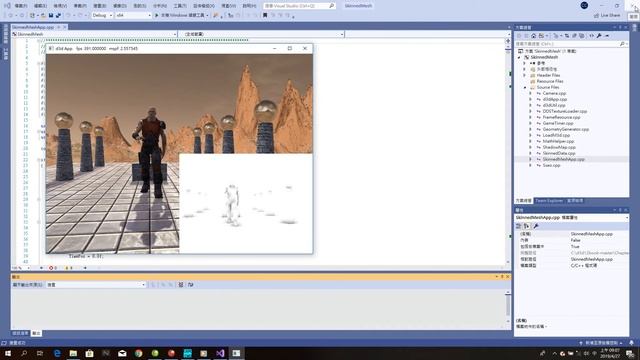Open the second menu in the menu bar
This screenshot has height=360, width=640.
tap(40, 6)
